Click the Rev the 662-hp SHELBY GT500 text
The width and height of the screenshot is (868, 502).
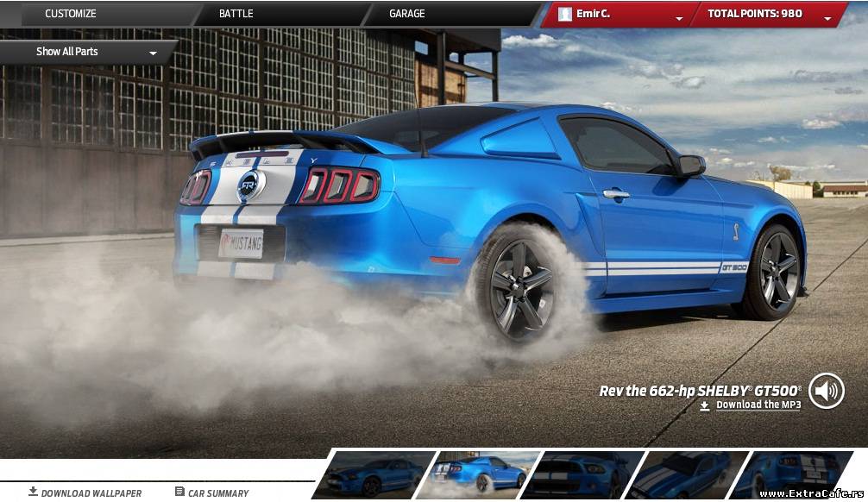click(x=701, y=391)
